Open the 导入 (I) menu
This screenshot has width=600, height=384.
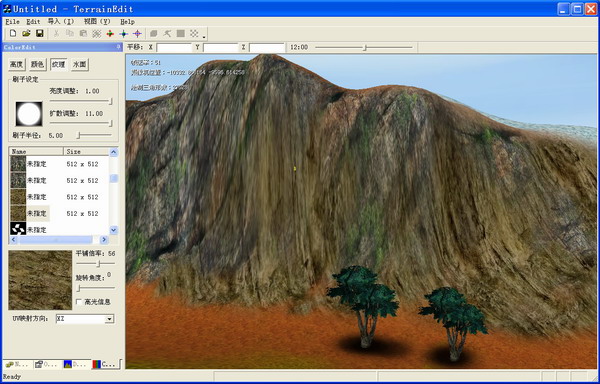coord(61,22)
